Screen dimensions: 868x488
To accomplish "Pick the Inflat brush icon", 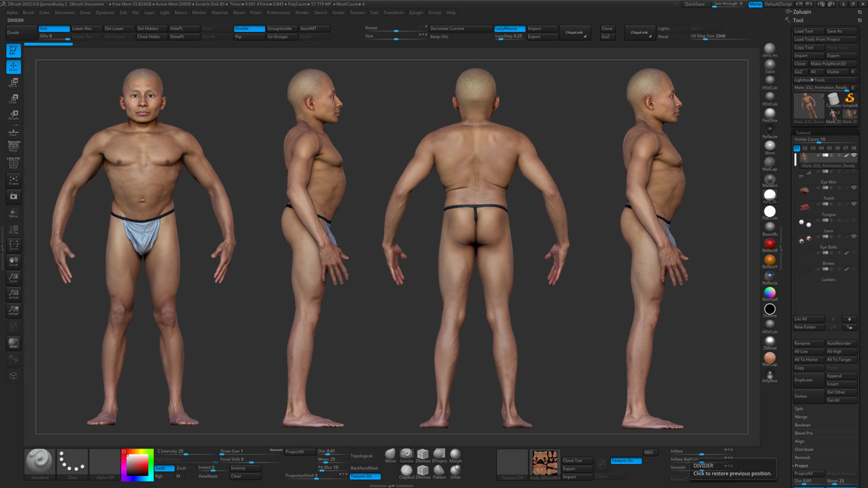I will [x=455, y=471].
